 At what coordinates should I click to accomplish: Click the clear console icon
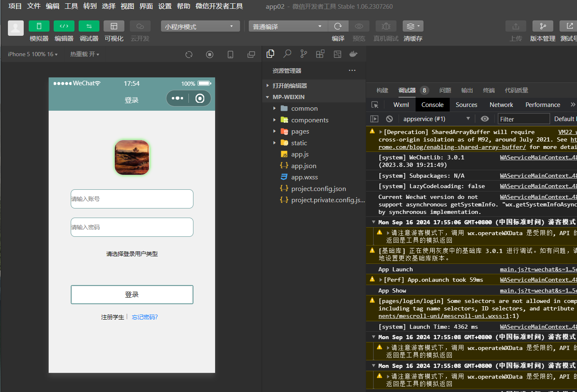click(x=389, y=119)
